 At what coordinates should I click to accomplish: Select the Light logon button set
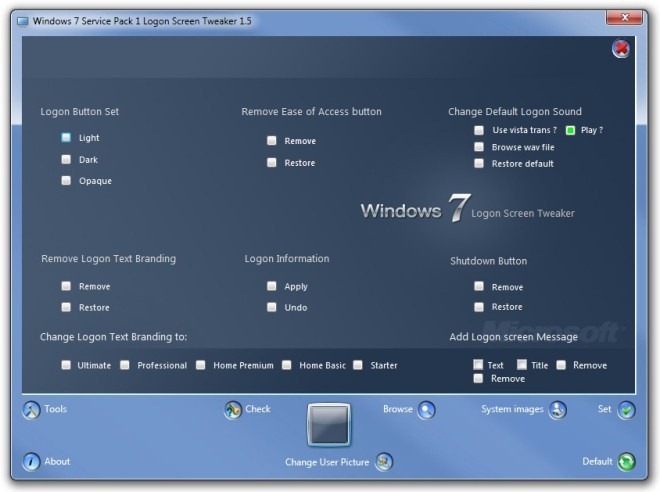[x=66, y=137]
